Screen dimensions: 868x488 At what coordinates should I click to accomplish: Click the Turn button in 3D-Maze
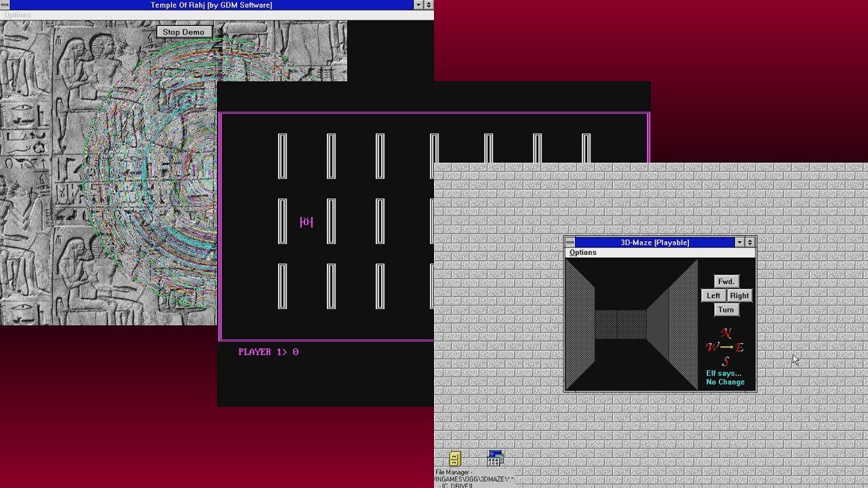726,310
